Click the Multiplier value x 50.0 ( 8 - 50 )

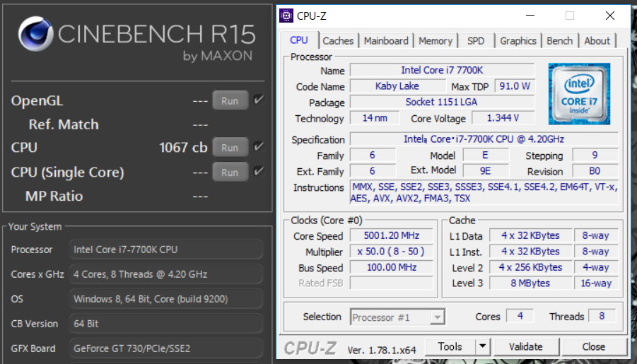coord(392,251)
